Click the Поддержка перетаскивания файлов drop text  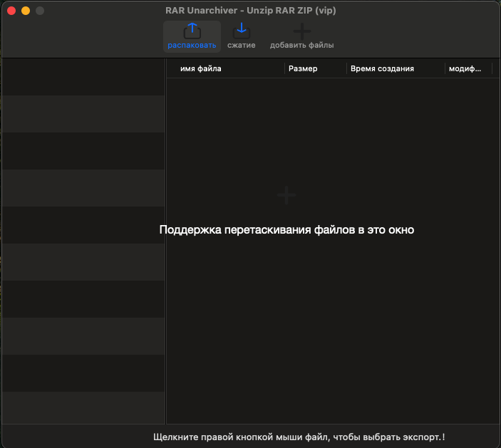286,230
